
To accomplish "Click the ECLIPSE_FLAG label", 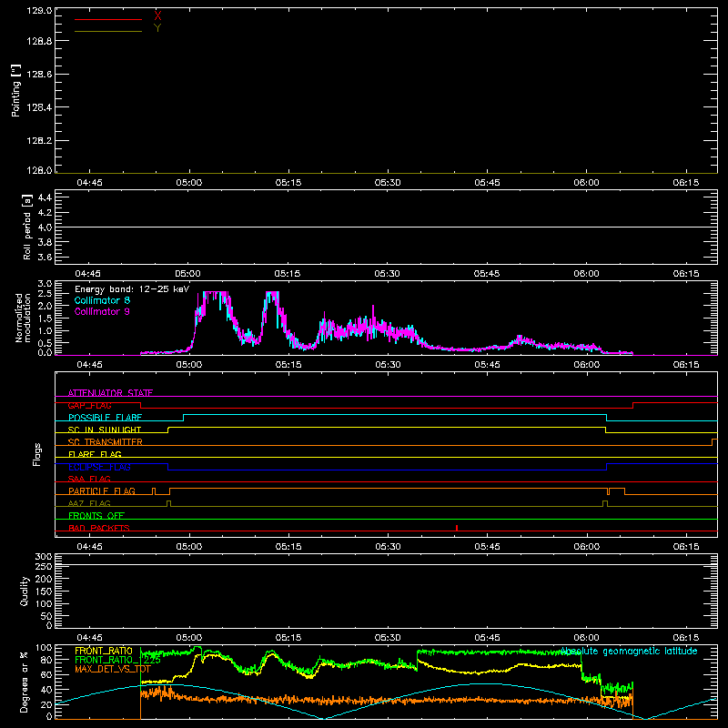I will coord(99,467).
